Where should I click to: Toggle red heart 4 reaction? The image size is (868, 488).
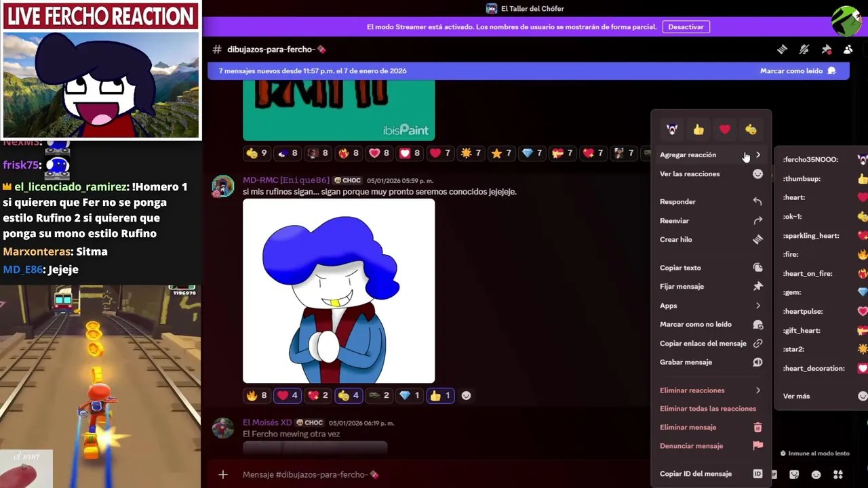click(x=288, y=395)
